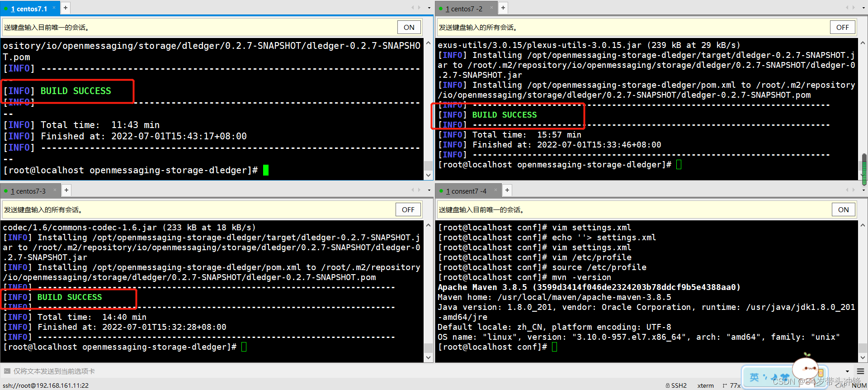
Task: Click scroll-up arrow in centos7-3 terminal
Action: point(428,225)
